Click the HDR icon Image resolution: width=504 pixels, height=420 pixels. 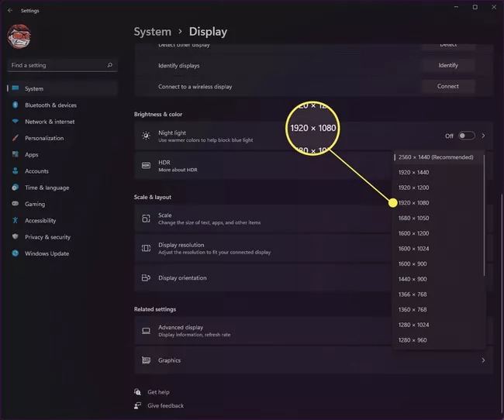click(x=146, y=165)
